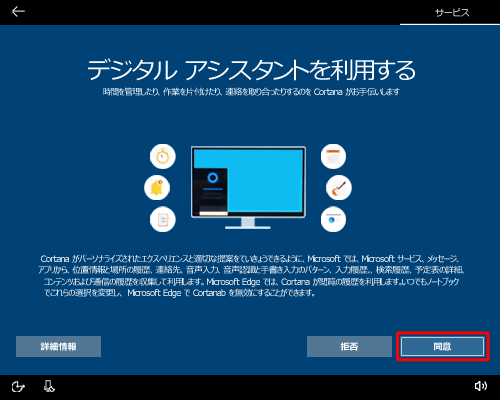This screenshot has height=400, width=500.
Task: Go back using the arrow icon
Action: pos(18,12)
